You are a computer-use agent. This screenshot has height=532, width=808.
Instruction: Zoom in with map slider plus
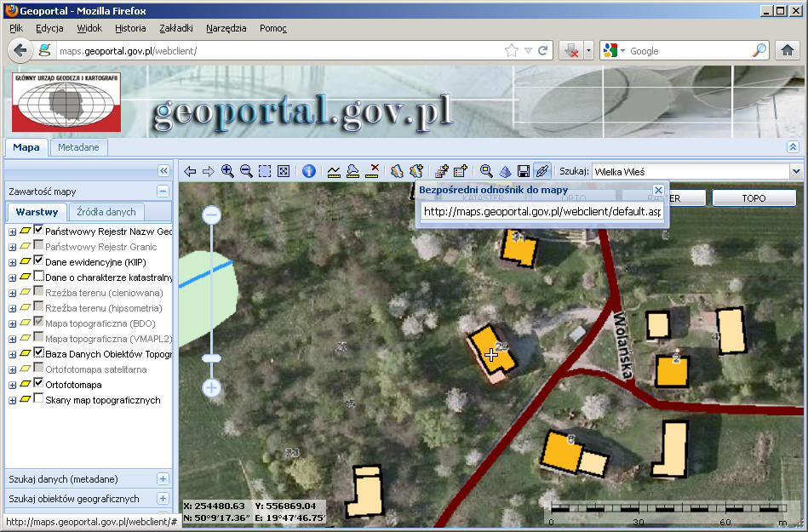coord(211,387)
